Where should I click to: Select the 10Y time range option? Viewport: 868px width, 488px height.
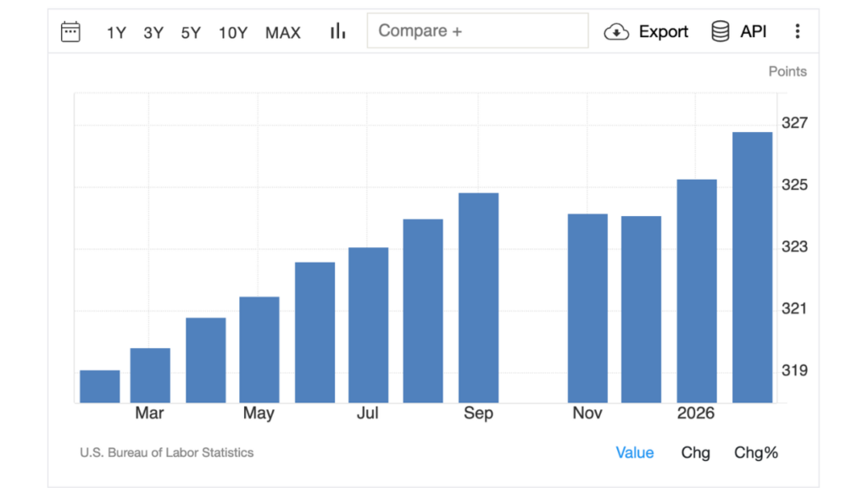click(232, 33)
